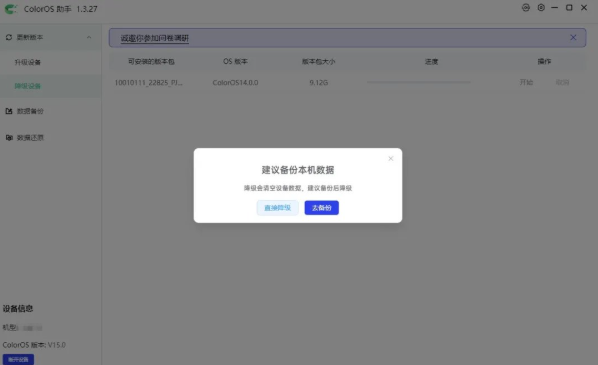Maximize the ColorOS 助手 window
Viewport: 598px width, 365px height.
click(569, 8)
